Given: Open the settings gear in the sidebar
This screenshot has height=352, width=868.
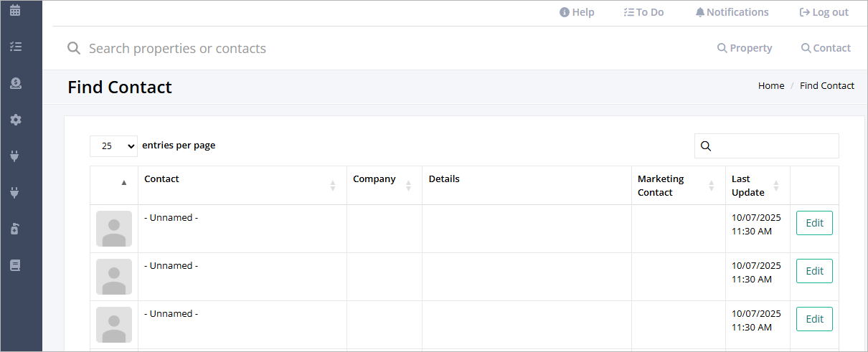Looking at the screenshot, I should point(15,120).
